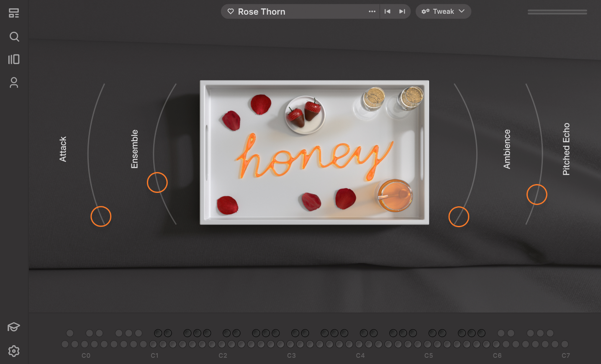
Task: Click the Ensemble arc slider knob
Action: 157,182
